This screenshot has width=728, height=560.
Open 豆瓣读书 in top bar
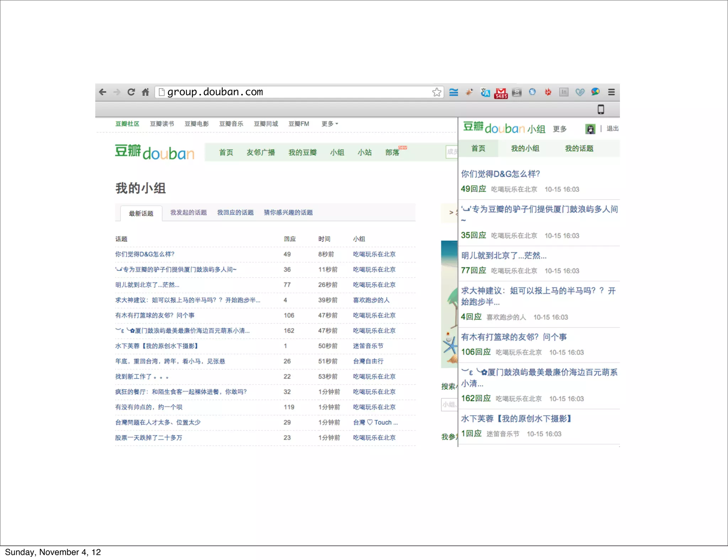[162, 124]
